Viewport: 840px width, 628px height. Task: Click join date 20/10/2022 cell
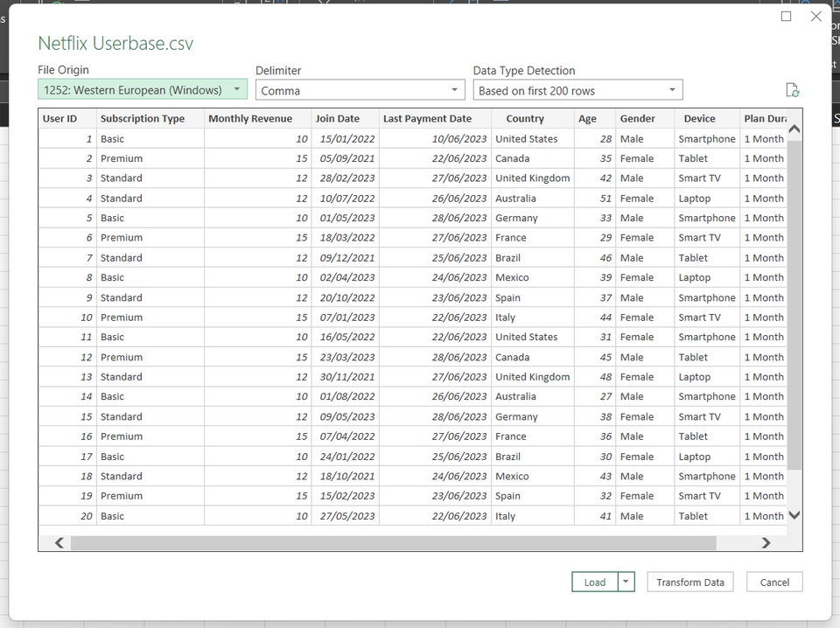coord(345,297)
